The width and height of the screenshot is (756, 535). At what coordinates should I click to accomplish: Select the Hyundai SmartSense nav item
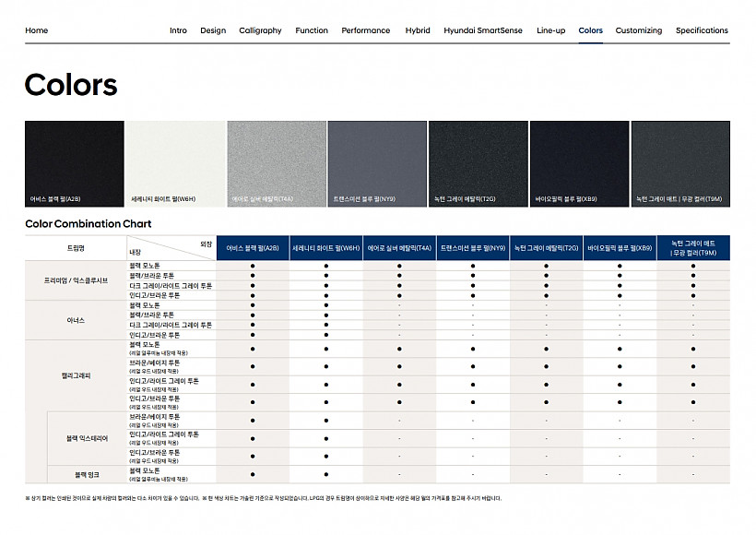[x=483, y=30]
